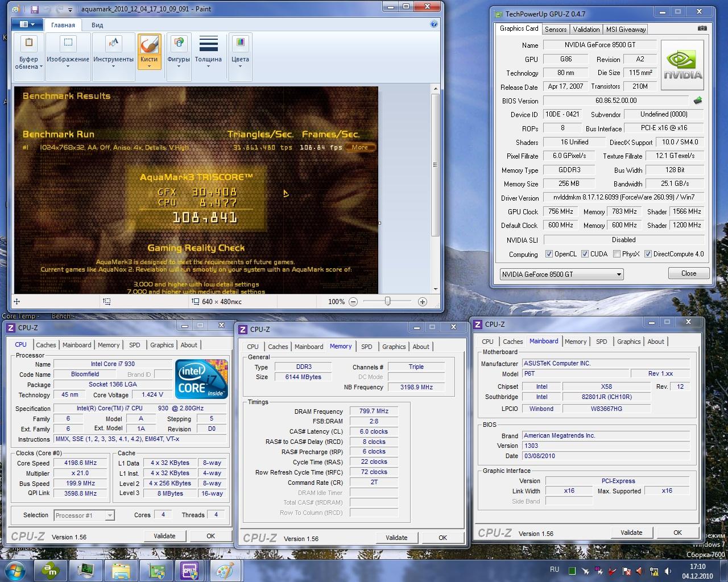Click the RU language indicator in tray

pyautogui.click(x=555, y=569)
